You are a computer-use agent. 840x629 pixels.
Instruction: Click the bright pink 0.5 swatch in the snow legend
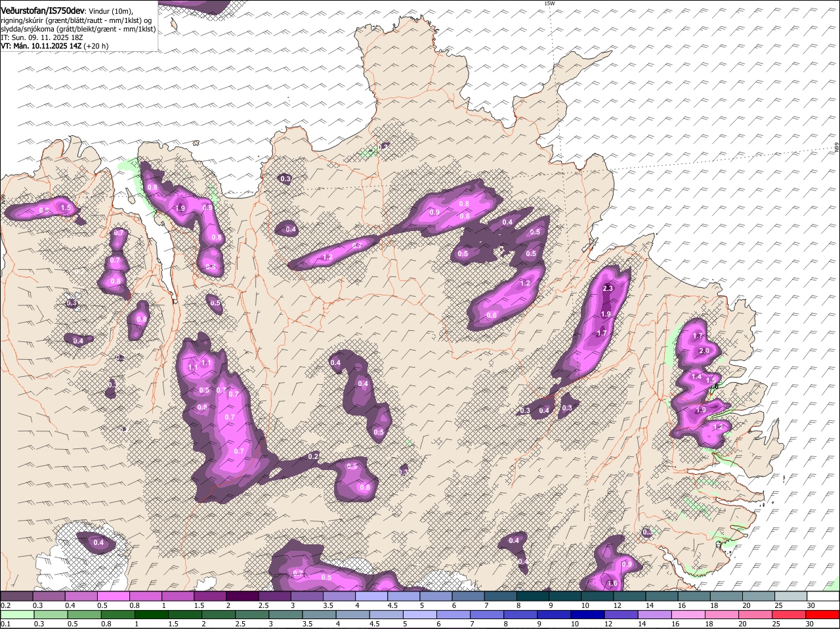[x=113, y=596]
